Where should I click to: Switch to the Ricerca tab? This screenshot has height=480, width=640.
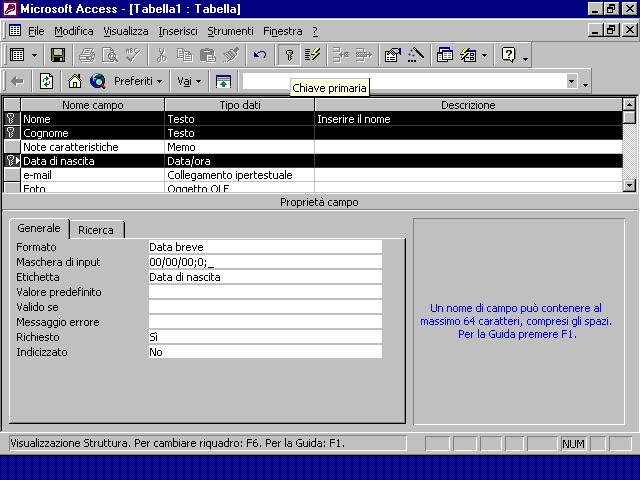96,230
